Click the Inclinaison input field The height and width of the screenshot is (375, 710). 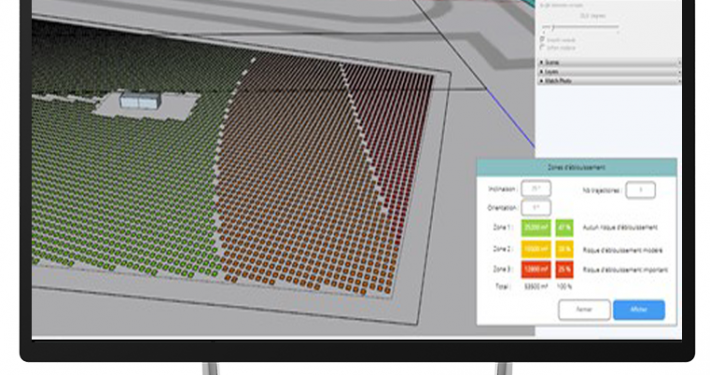point(536,188)
